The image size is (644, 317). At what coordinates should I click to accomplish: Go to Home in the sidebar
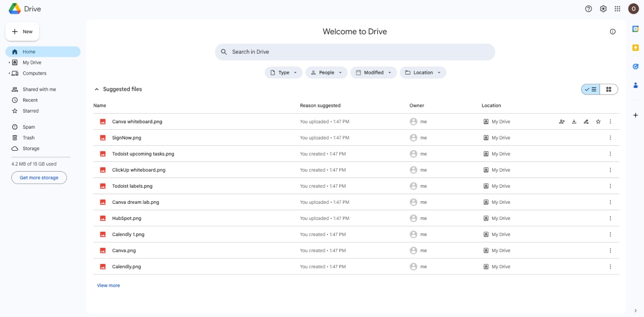click(43, 52)
